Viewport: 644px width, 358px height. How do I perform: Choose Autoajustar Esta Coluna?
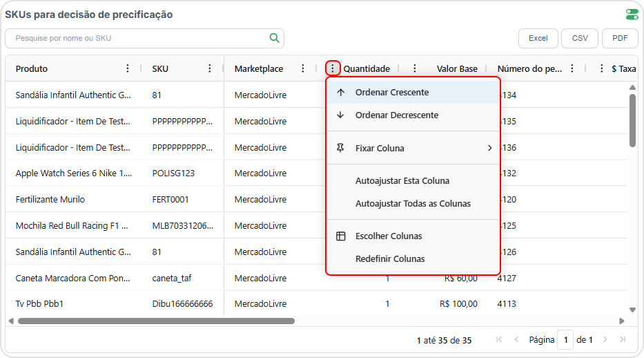(x=413, y=181)
